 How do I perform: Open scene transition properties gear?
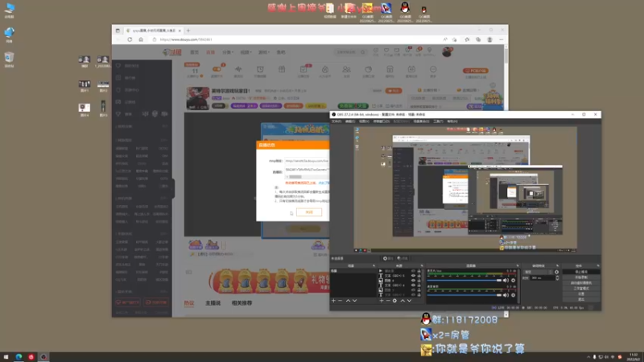pyautogui.click(x=556, y=272)
